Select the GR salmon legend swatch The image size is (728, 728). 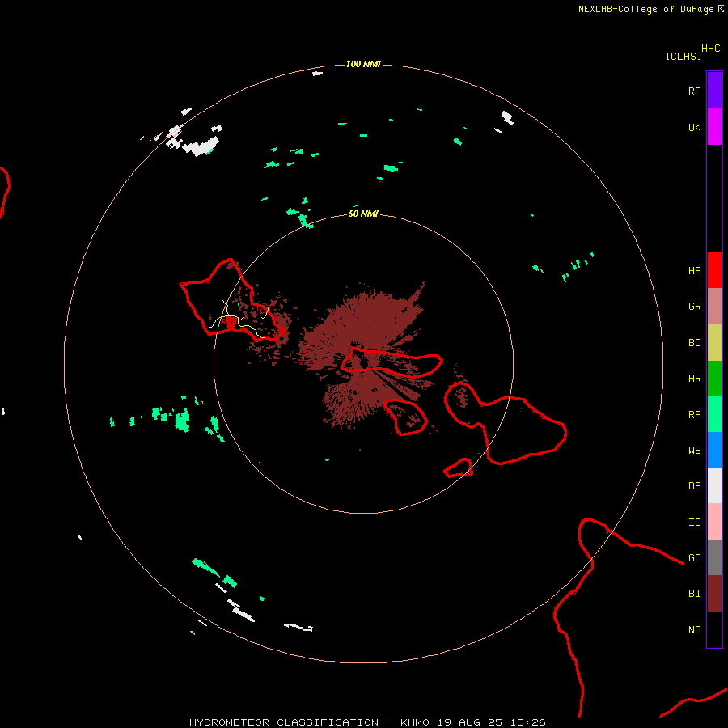click(x=714, y=307)
